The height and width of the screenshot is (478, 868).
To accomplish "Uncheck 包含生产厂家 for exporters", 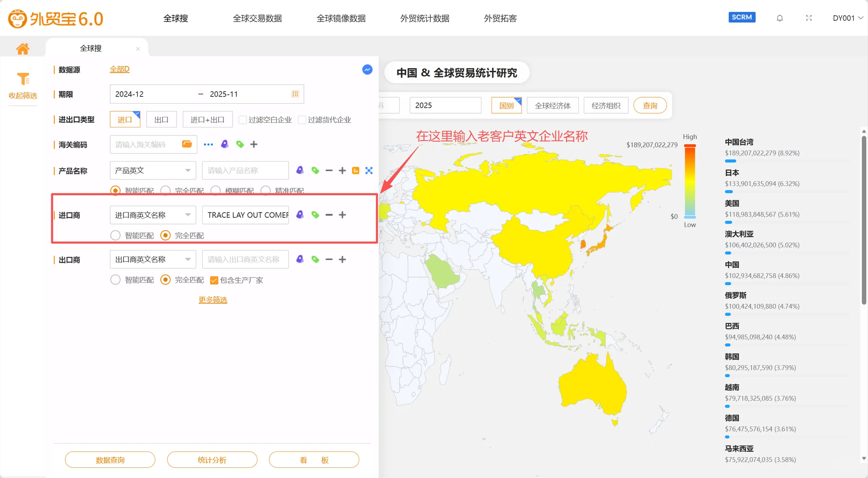I will 214,280.
